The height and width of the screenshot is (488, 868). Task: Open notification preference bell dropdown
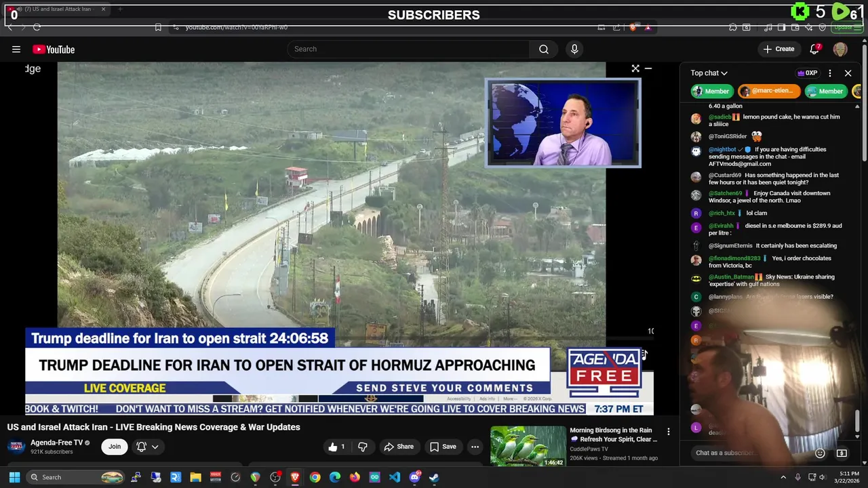[x=147, y=446]
